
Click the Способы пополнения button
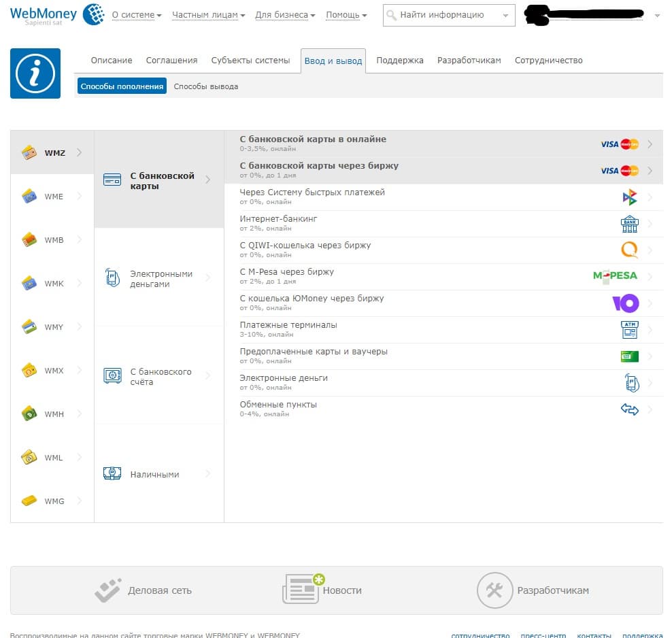(122, 86)
